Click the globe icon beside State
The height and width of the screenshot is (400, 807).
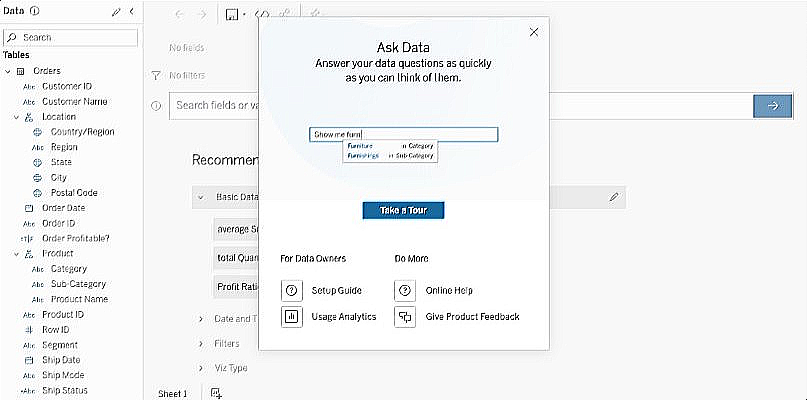click(x=37, y=163)
